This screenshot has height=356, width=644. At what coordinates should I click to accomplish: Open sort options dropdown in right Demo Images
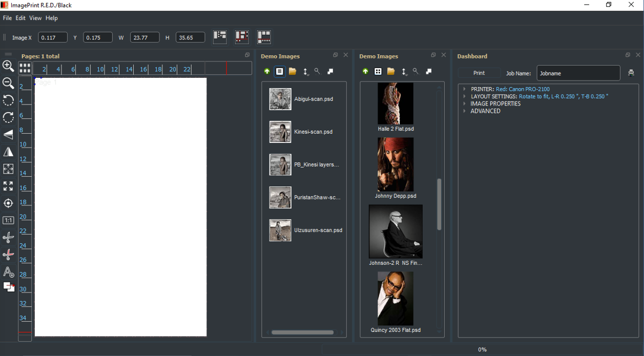coord(404,72)
